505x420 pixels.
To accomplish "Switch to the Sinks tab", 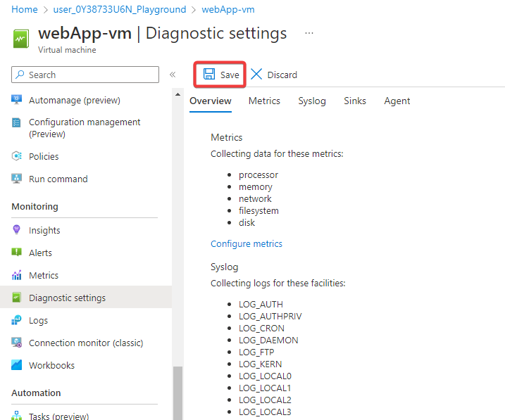I will 355,101.
